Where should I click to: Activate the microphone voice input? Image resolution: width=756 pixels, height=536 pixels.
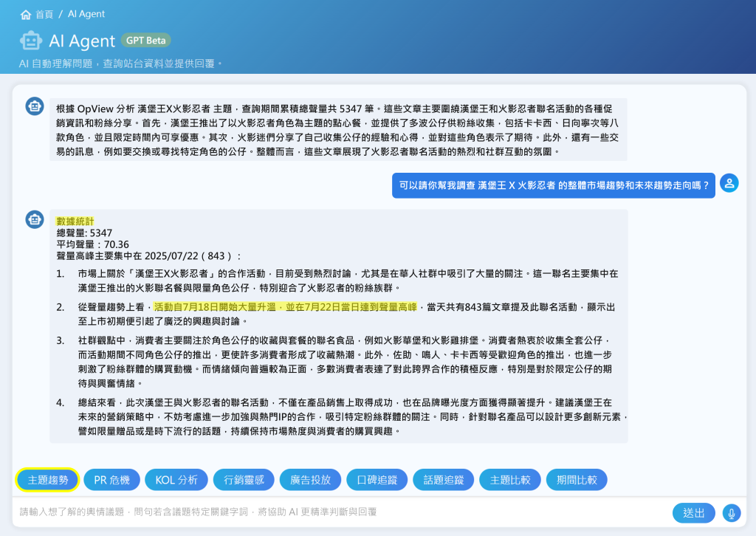[x=731, y=513]
